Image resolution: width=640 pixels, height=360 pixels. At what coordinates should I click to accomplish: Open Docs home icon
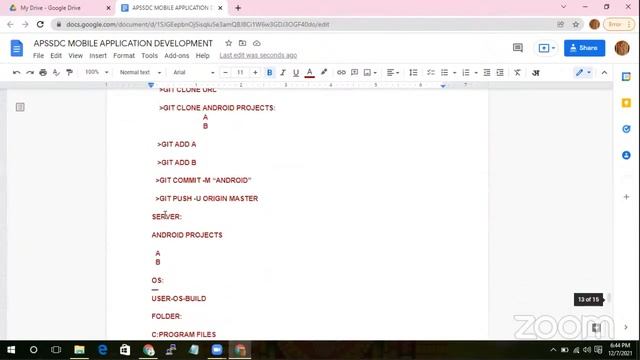point(17,48)
